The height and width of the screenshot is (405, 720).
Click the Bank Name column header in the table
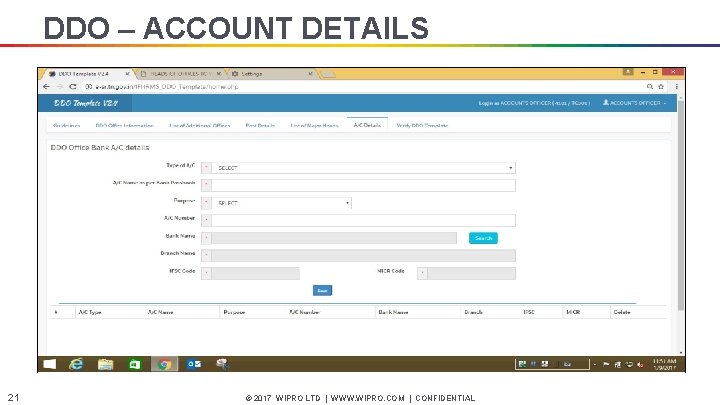point(393,312)
